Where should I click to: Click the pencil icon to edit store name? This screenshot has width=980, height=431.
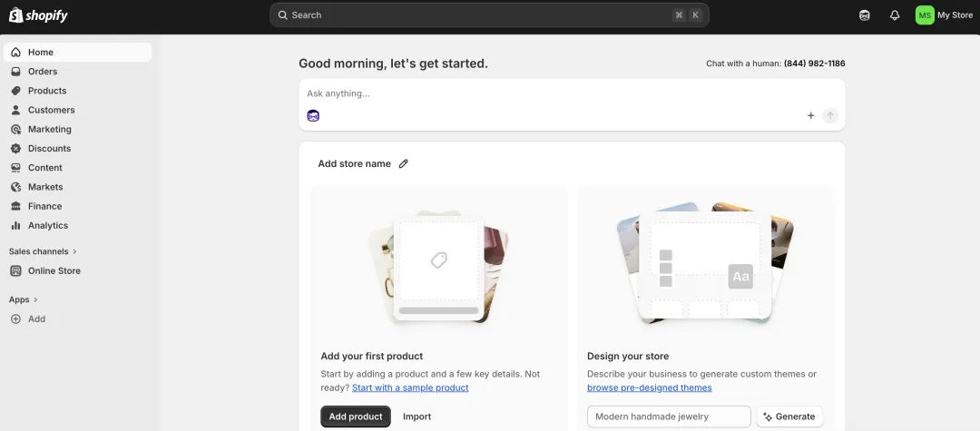[404, 164]
